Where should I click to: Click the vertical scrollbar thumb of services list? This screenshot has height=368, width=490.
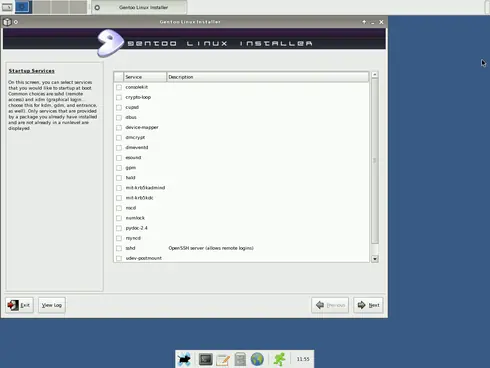375,161
